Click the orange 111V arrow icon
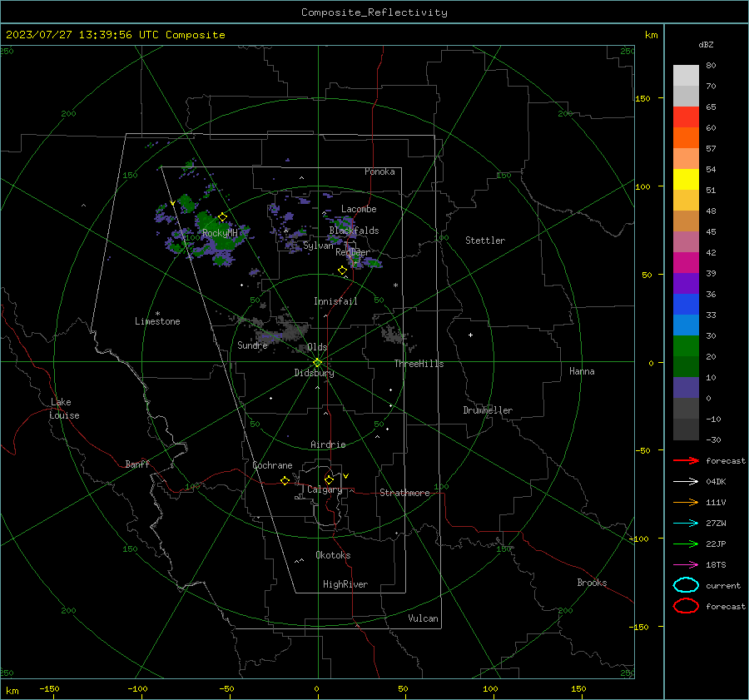This screenshot has width=749, height=700. (x=686, y=502)
